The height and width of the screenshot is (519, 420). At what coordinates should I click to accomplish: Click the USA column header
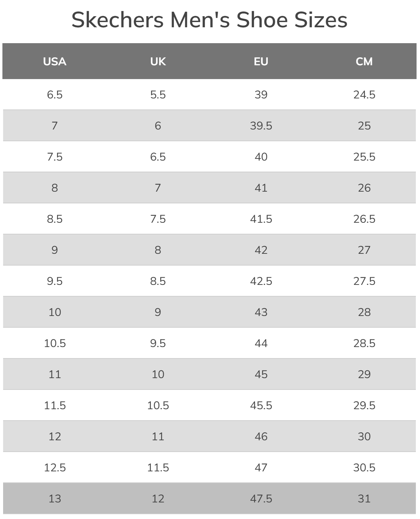pos(55,61)
